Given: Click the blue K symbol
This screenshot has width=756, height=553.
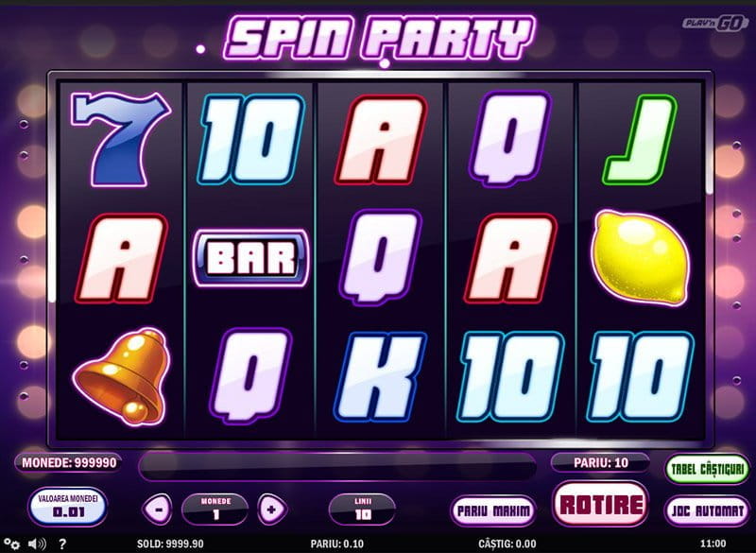Looking at the screenshot, I should pos(381,377).
